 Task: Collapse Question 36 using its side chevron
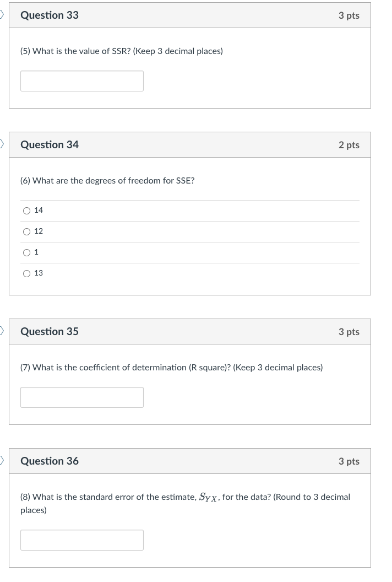(x=2, y=461)
